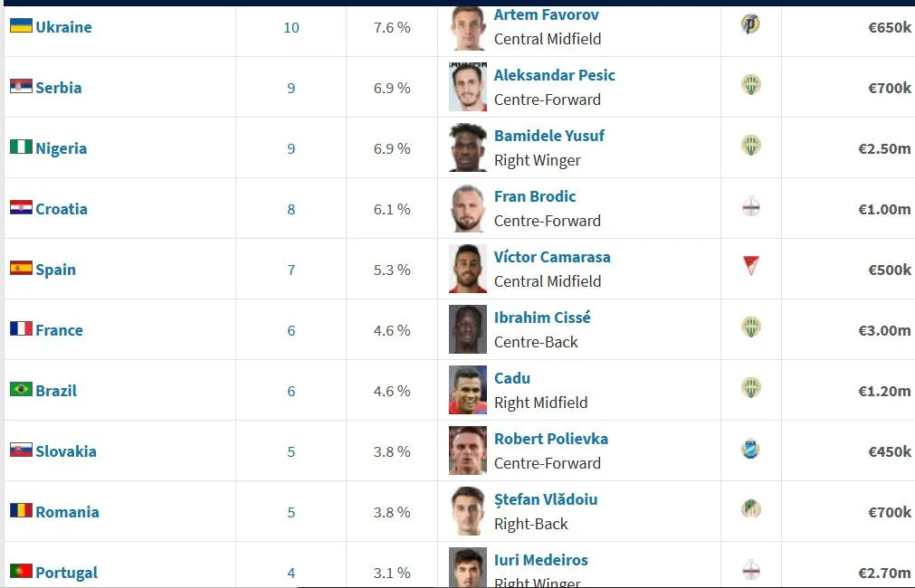Click Fran Brodic's portrait thumbnail

tap(468, 208)
